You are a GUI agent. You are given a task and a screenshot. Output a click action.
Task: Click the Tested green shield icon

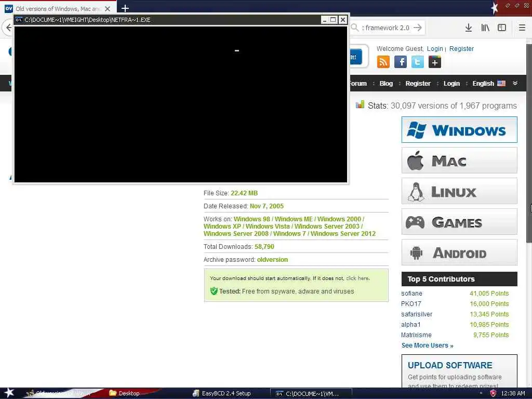point(214,291)
